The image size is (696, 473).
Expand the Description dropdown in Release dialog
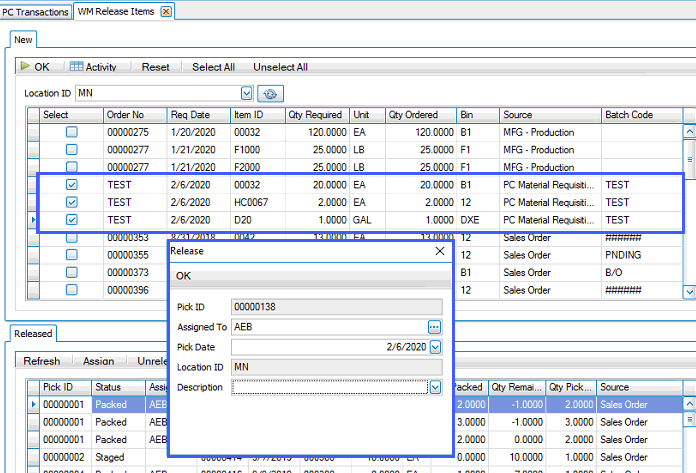tap(435, 387)
